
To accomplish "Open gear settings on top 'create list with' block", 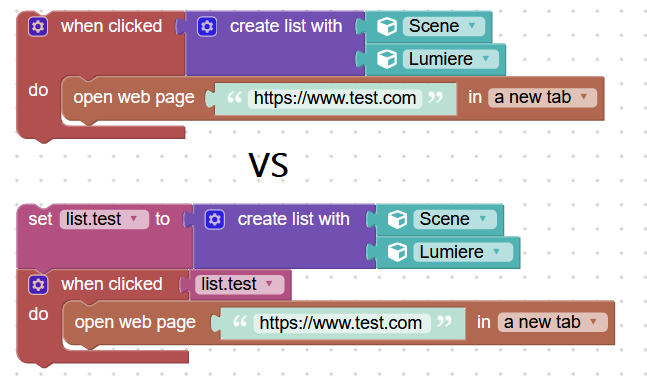I will (x=207, y=27).
